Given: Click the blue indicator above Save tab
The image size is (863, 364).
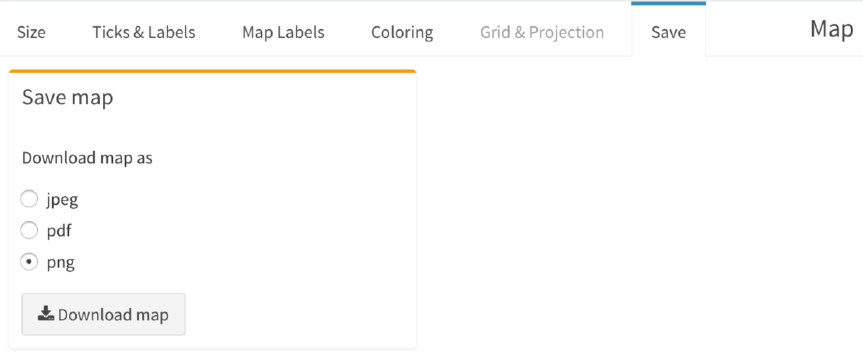Looking at the screenshot, I should (x=668, y=3).
